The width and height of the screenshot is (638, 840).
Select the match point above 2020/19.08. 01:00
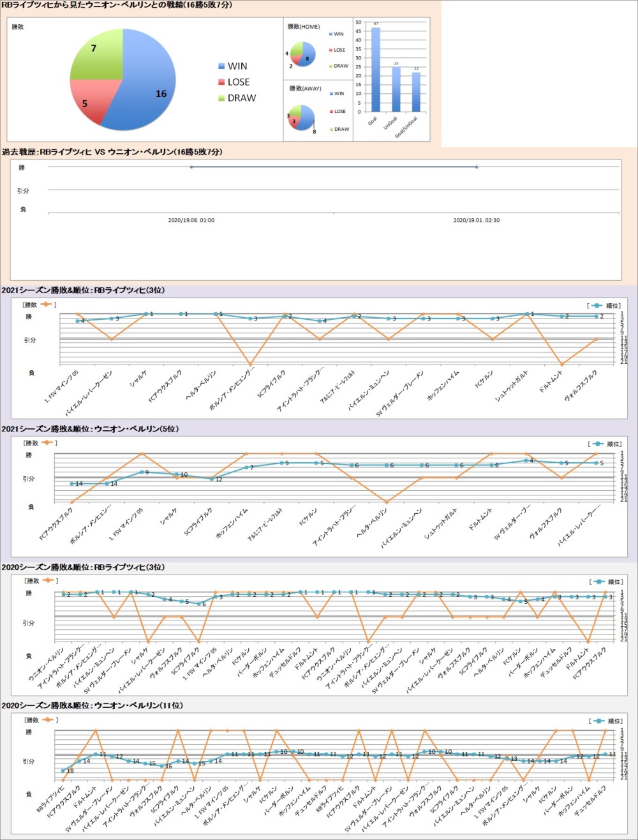[x=191, y=167]
